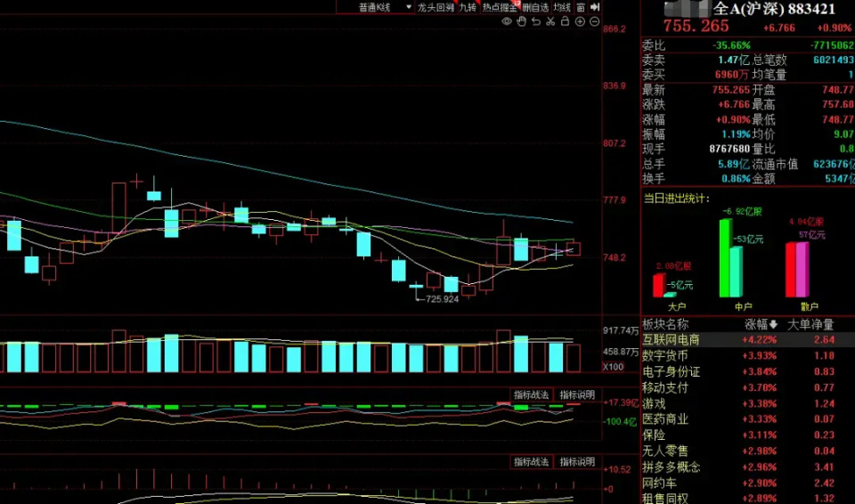
Task: Click the 当日进出统计 heading
Action: 677,199
